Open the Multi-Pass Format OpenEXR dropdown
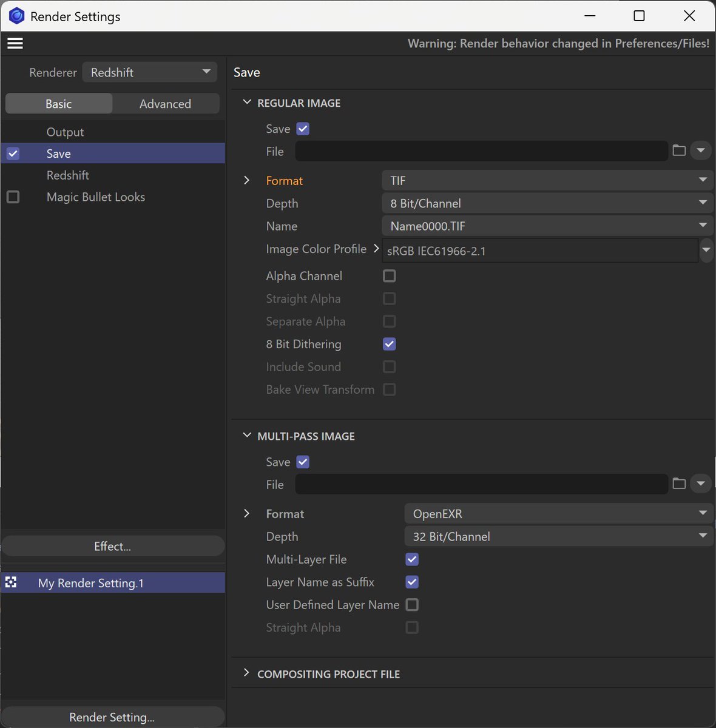716x728 pixels. tap(559, 514)
